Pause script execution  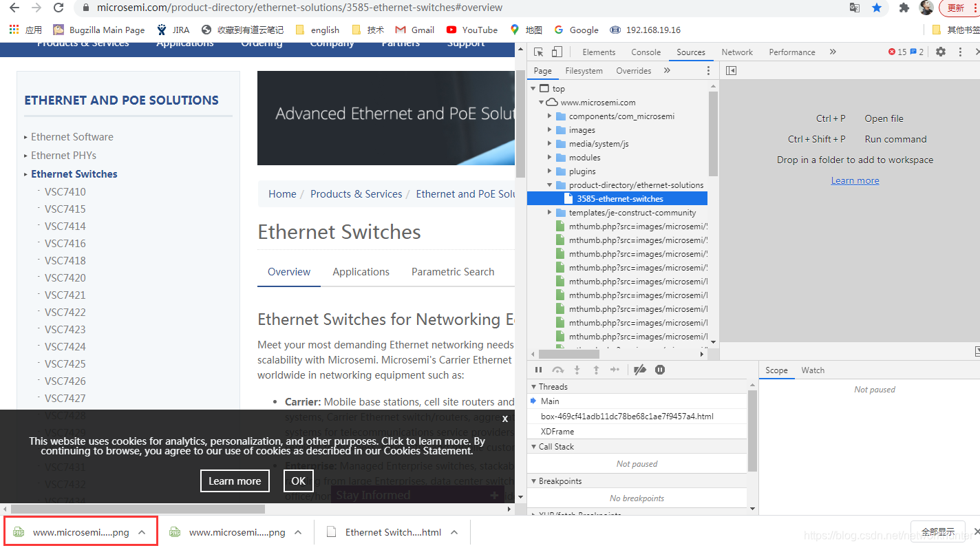coord(539,370)
